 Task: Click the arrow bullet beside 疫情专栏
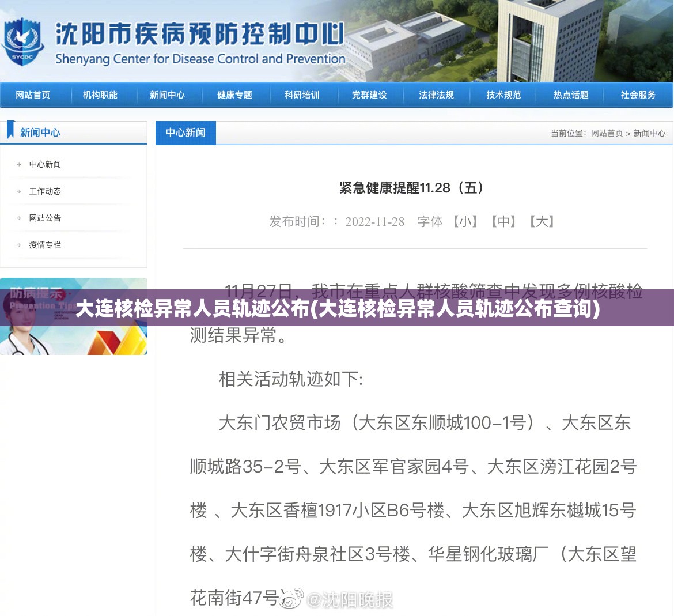click(19, 245)
